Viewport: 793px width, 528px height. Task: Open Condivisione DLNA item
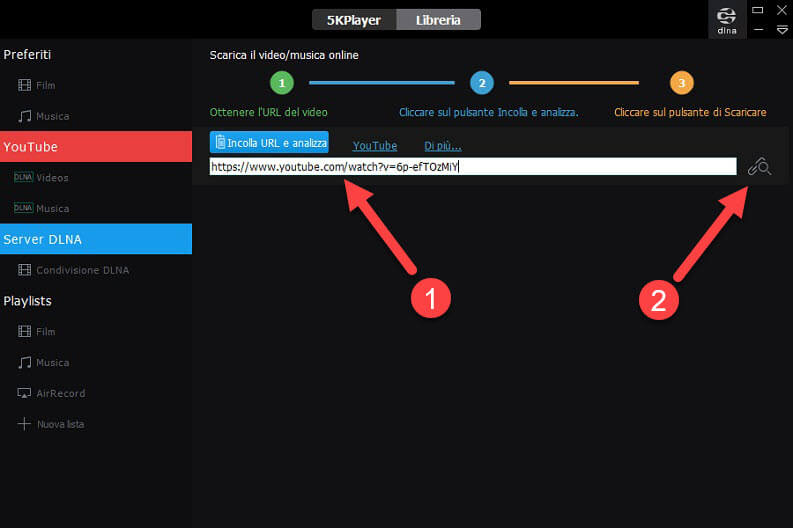pos(73,270)
